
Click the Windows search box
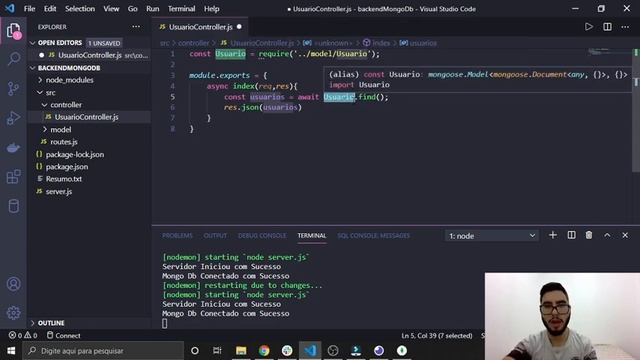[x=103, y=351]
